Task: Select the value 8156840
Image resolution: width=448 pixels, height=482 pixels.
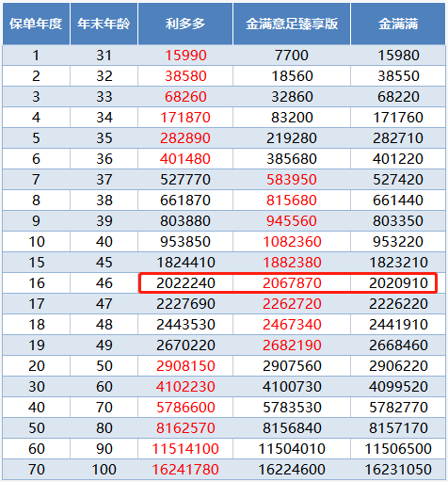Action: click(292, 428)
